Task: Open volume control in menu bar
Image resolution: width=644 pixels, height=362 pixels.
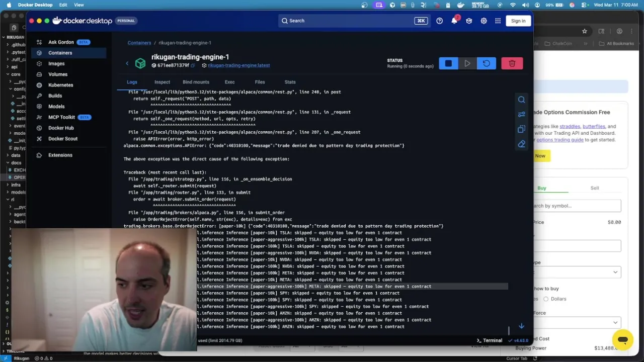Action: coord(525,5)
